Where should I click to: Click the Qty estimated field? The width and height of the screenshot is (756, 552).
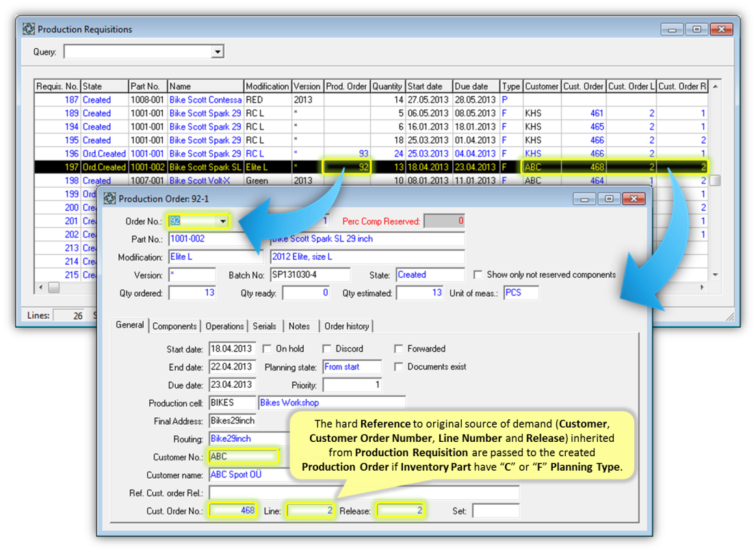[419, 293]
